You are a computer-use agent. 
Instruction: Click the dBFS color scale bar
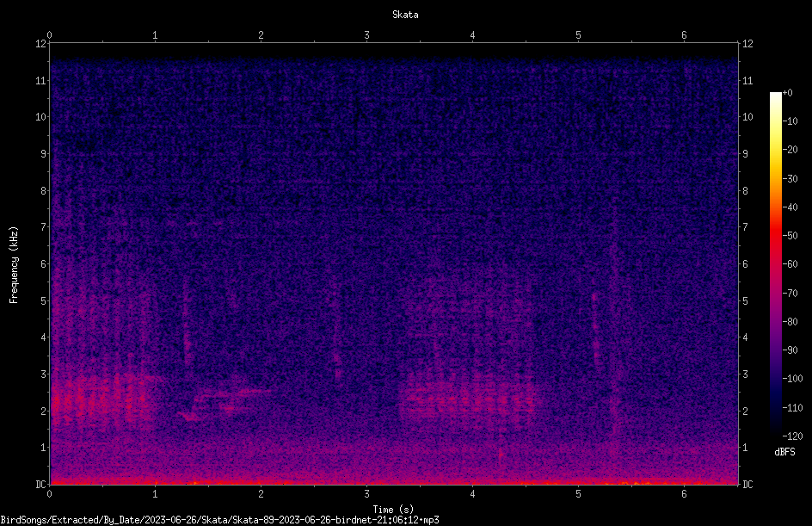point(775,263)
